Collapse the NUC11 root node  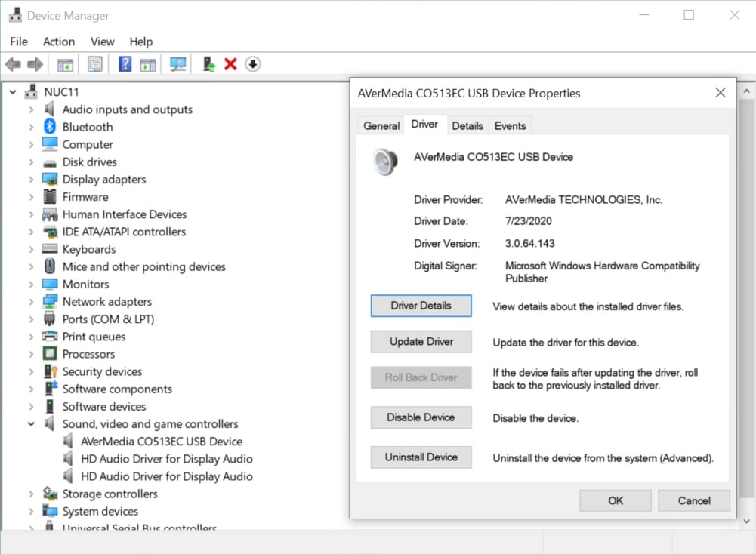[13, 91]
